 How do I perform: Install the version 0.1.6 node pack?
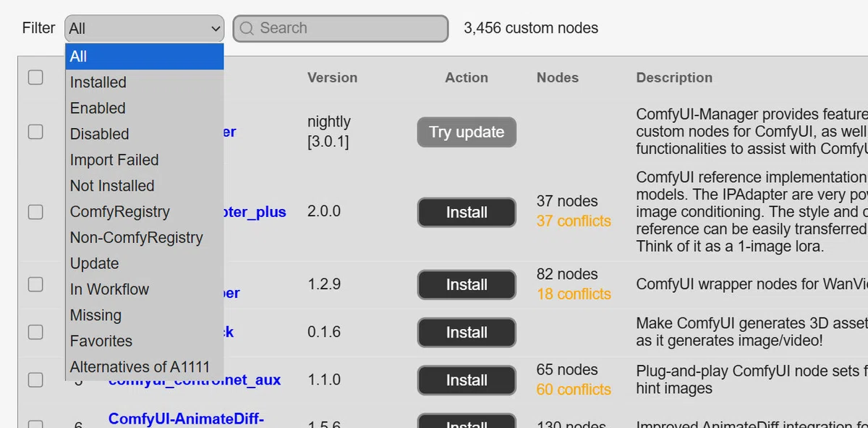pyautogui.click(x=467, y=333)
